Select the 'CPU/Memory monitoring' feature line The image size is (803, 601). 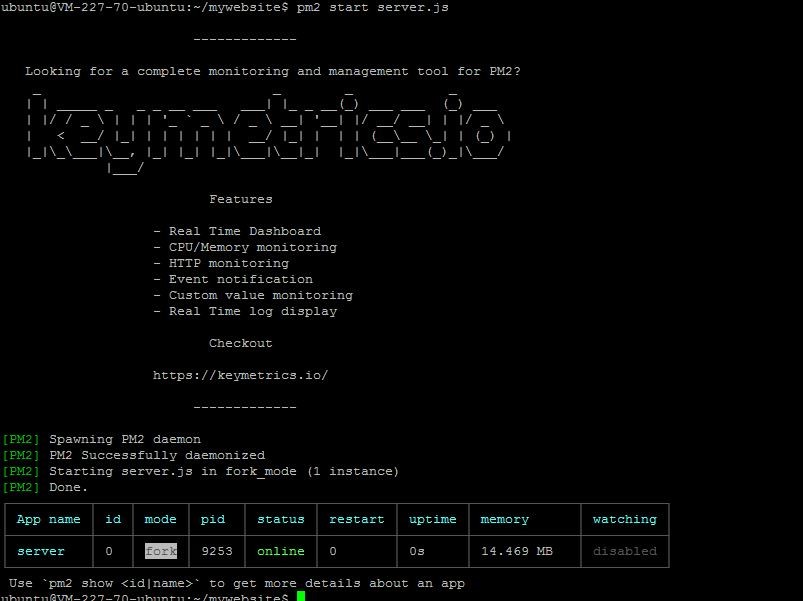(245, 247)
